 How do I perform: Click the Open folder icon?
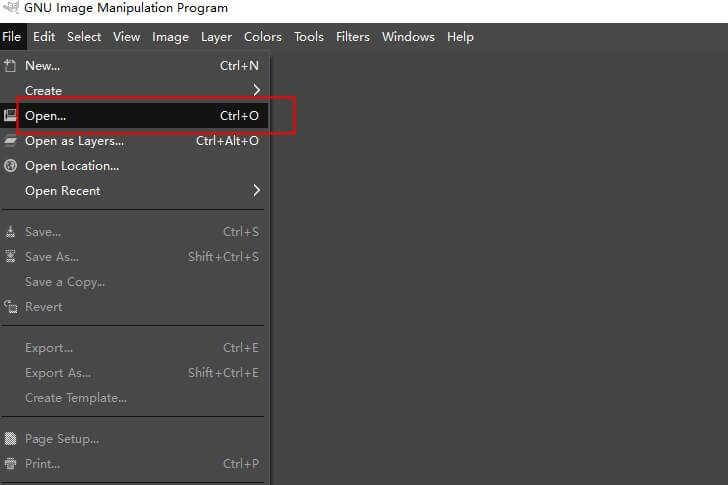[x=10, y=115]
